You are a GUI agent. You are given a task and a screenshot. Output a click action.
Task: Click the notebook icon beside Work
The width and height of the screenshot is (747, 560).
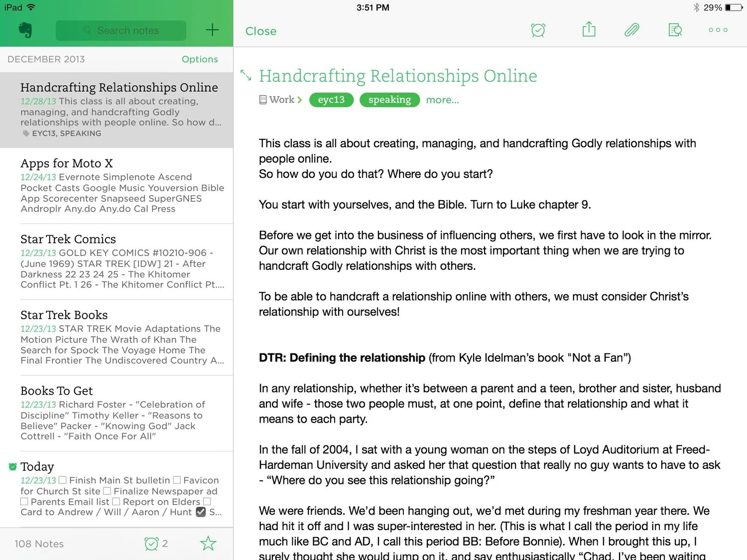263,100
